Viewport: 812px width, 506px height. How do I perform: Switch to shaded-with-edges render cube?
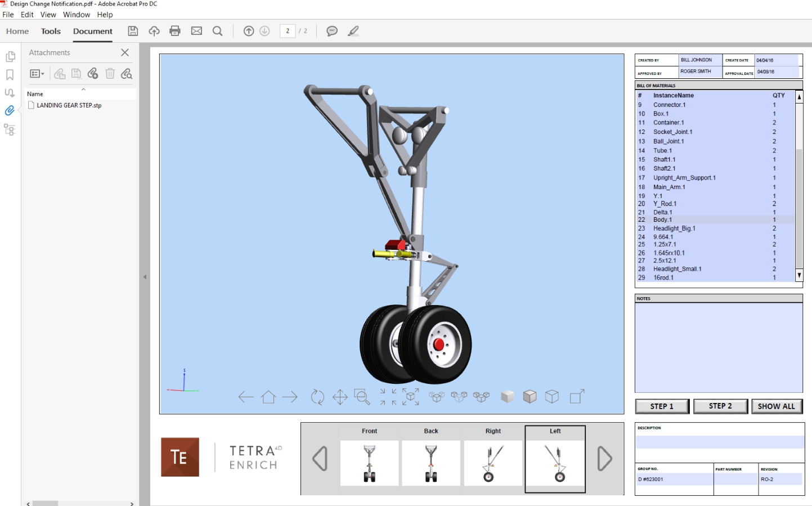530,397
